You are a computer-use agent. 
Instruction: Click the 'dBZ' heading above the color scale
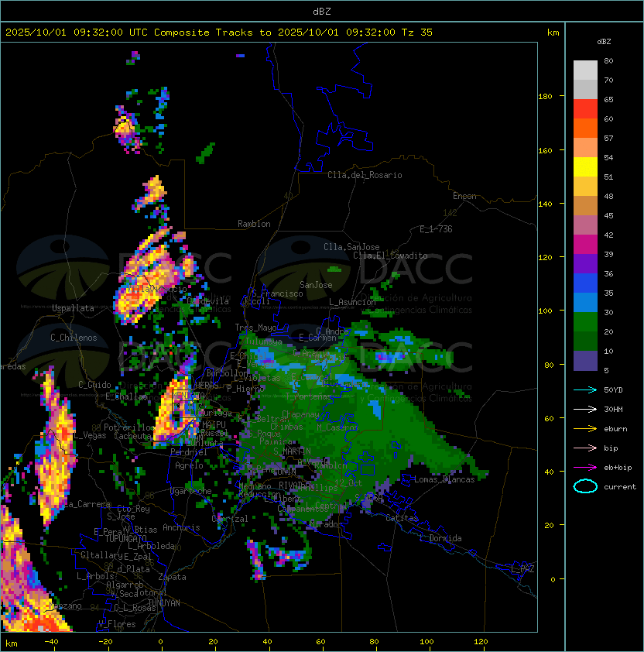coord(604,42)
